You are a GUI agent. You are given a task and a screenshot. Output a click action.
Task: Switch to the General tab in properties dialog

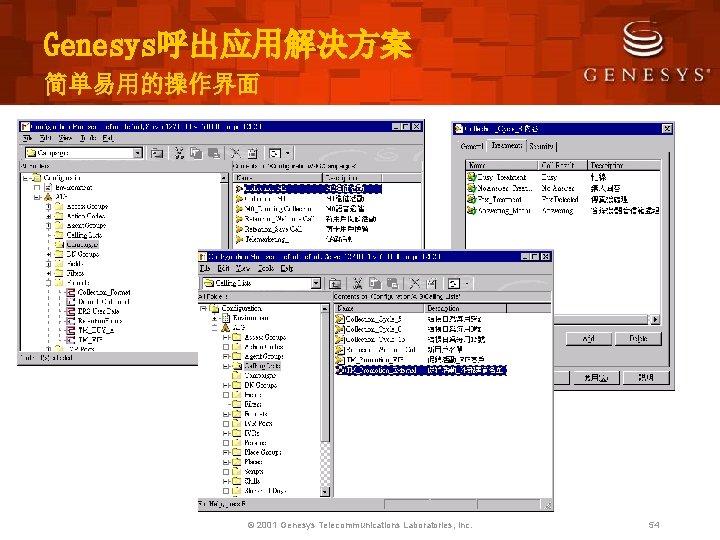(472, 146)
